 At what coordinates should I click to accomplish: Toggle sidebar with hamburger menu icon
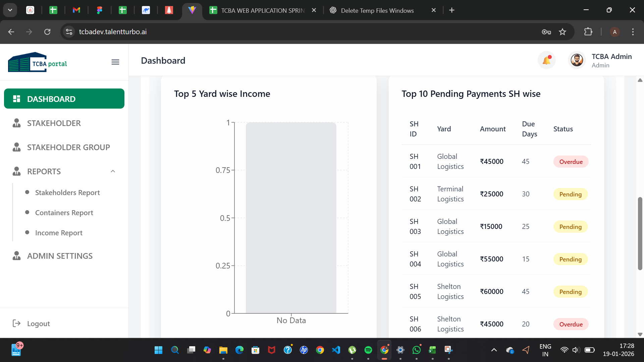pyautogui.click(x=115, y=62)
